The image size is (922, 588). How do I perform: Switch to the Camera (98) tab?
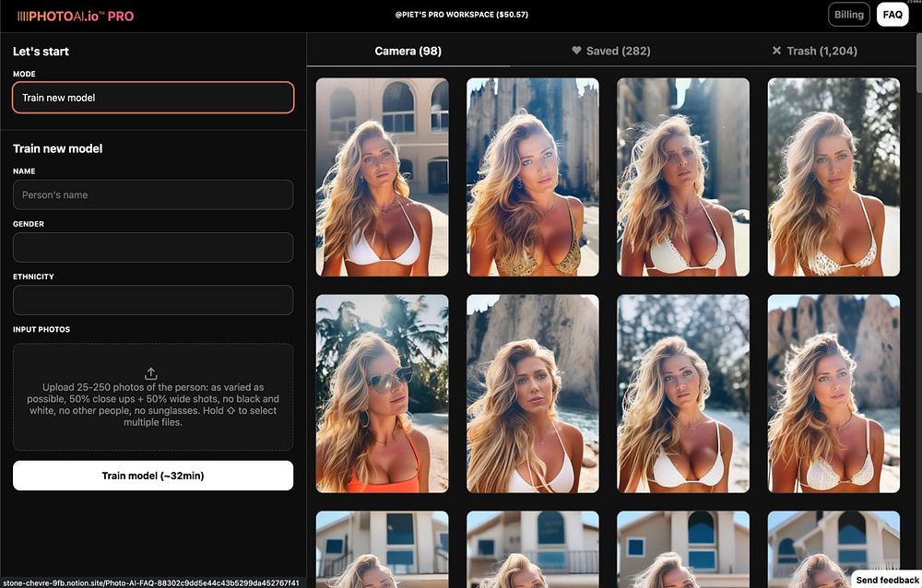pyautogui.click(x=408, y=52)
